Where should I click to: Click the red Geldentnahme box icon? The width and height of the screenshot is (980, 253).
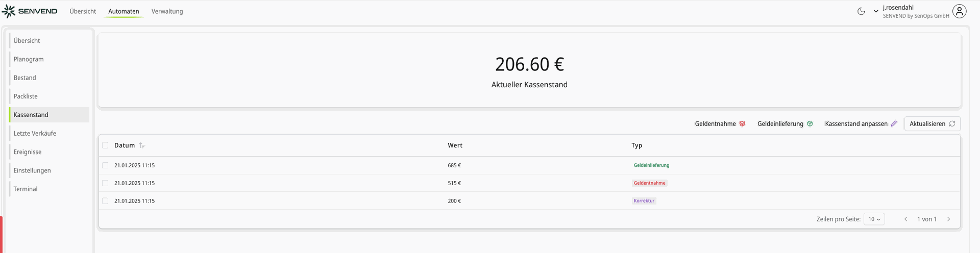click(742, 124)
